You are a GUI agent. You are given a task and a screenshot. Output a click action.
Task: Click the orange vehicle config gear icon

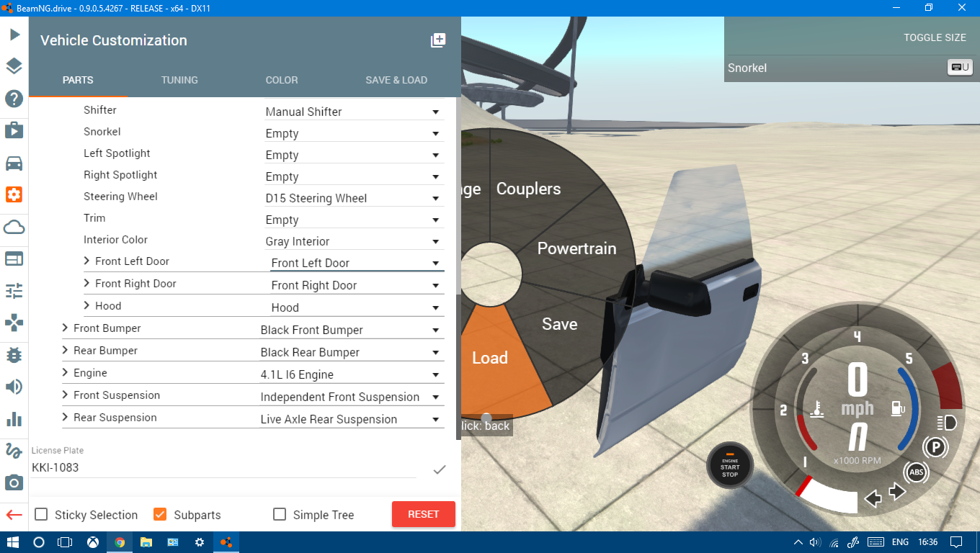point(14,194)
